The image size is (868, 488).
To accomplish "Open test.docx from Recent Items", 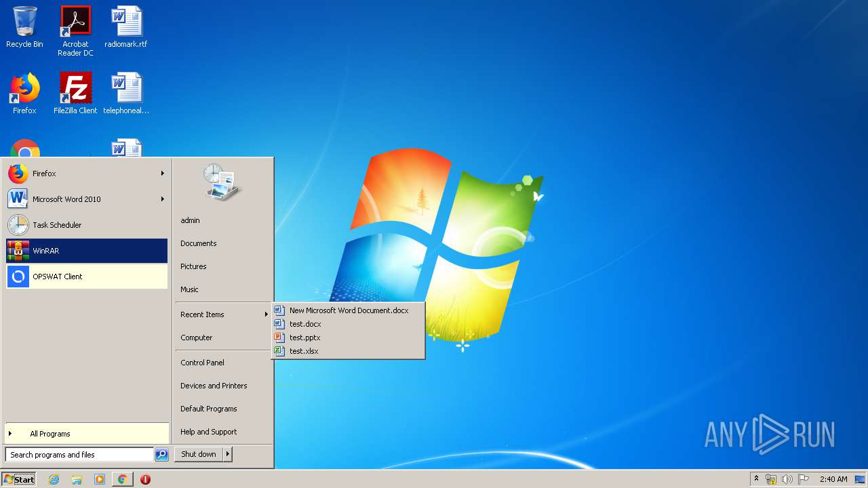I will pyautogui.click(x=349, y=324).
